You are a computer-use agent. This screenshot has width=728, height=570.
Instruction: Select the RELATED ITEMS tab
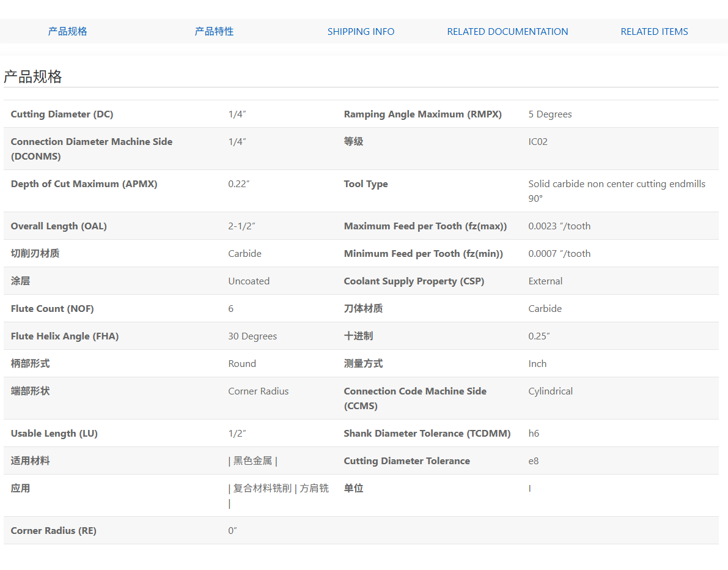pos(654,32)
